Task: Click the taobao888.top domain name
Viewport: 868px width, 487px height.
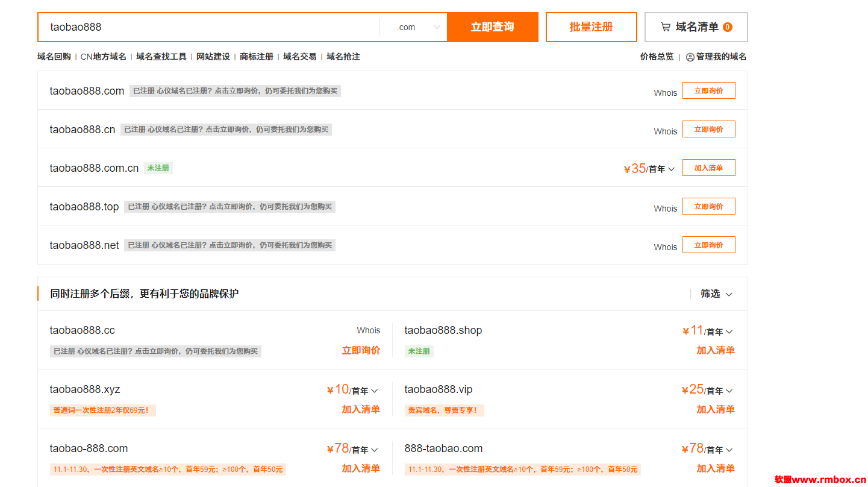Action: tap(84, 207)
